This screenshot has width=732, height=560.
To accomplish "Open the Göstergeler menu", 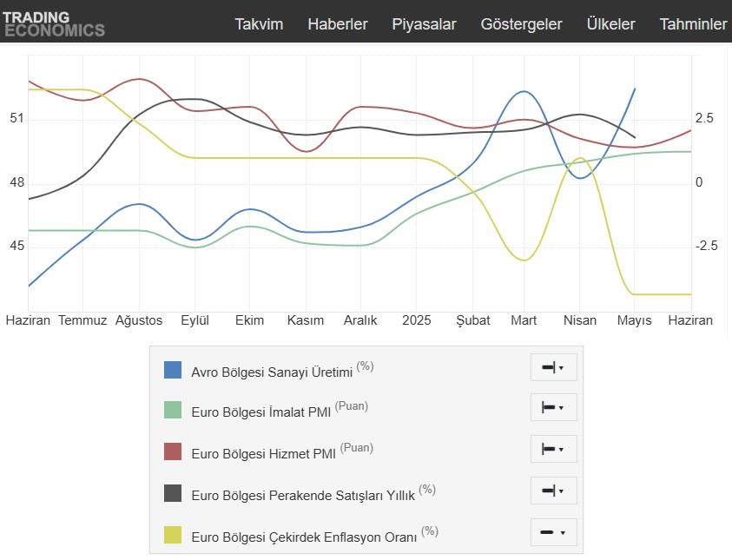I will point(522,24).
